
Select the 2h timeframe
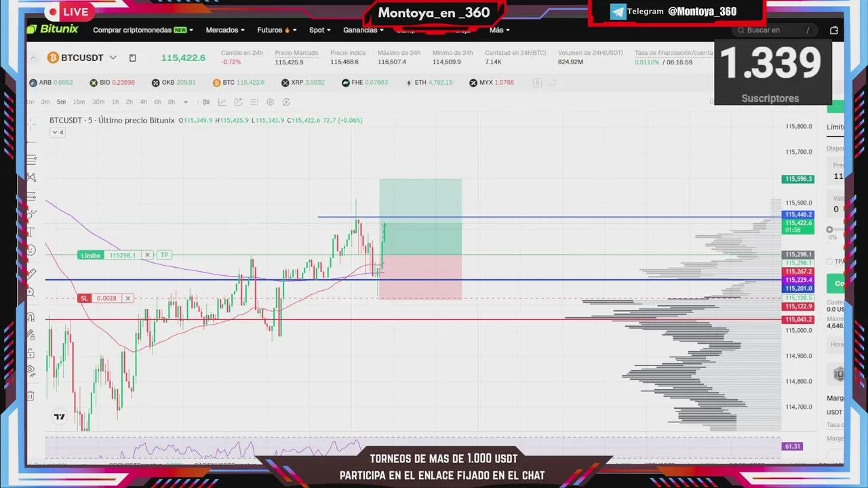point(129,102)
